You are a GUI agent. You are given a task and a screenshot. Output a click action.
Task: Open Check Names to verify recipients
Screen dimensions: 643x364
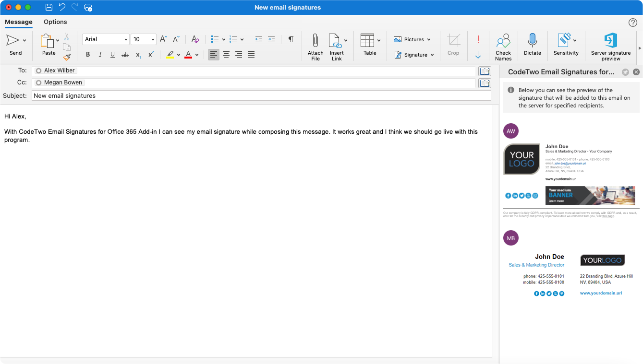coord(503,46)
